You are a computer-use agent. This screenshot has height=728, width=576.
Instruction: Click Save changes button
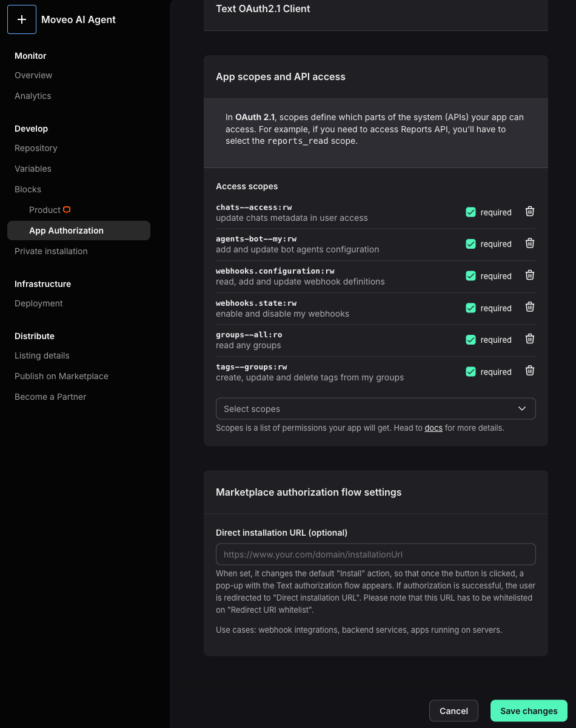(x=529, y=711)
